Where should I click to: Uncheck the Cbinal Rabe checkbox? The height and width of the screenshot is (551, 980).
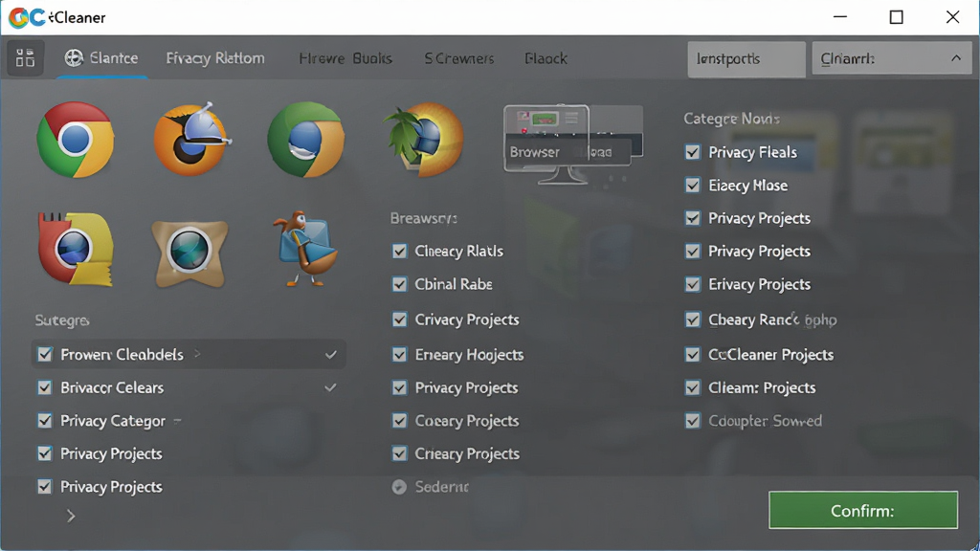399,284
